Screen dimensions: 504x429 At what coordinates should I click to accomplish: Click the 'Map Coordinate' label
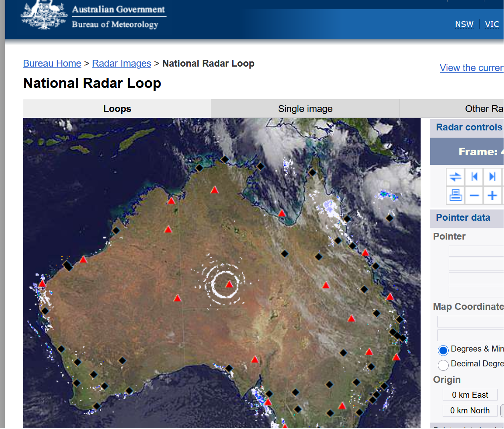coord(468,307)
